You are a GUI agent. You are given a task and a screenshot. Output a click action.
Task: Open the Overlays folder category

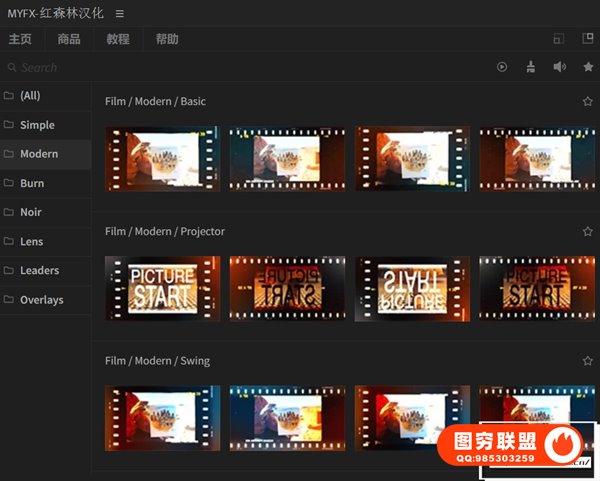click(x=41, y=300)
